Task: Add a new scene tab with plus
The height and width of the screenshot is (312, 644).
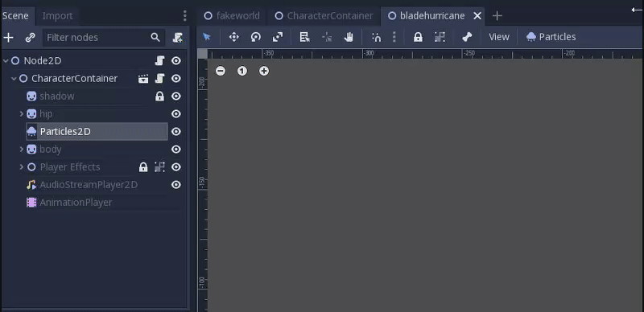Action: 497,15
